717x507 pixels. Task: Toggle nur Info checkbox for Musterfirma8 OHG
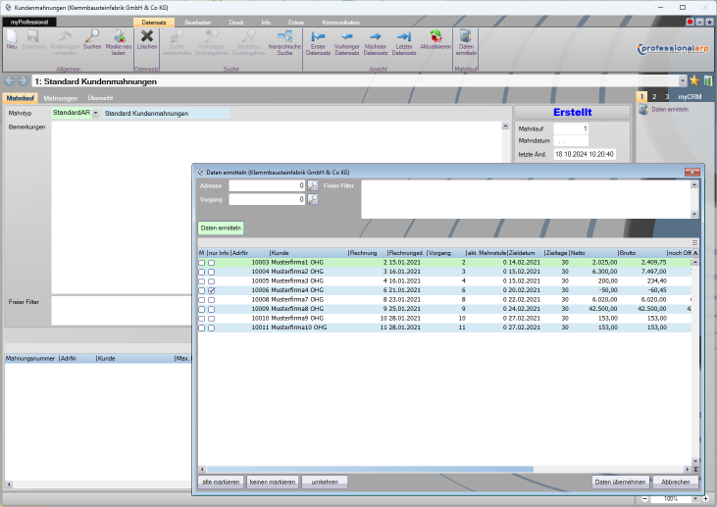(211, 310)
